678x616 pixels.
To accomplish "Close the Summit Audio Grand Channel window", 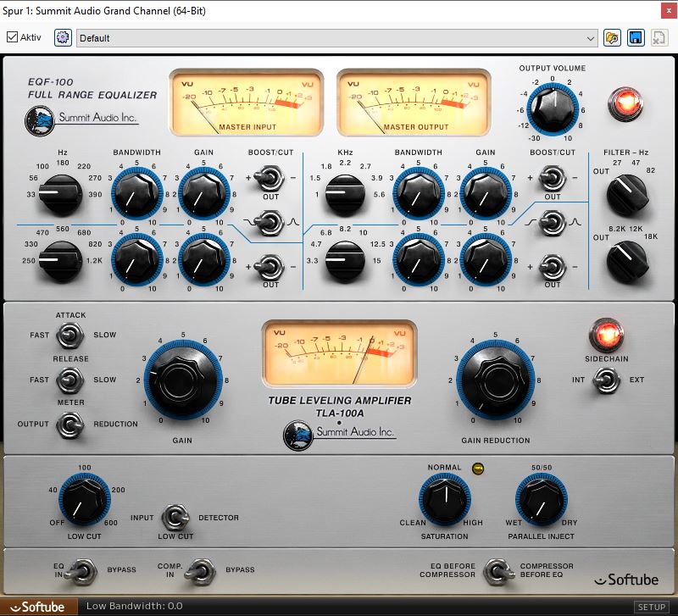I will coord(668,11).
